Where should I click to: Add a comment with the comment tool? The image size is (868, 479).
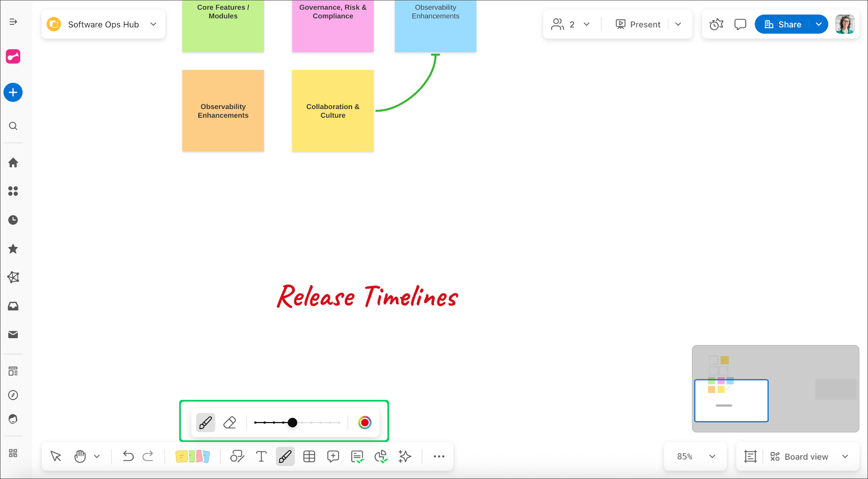coord(333,456)
